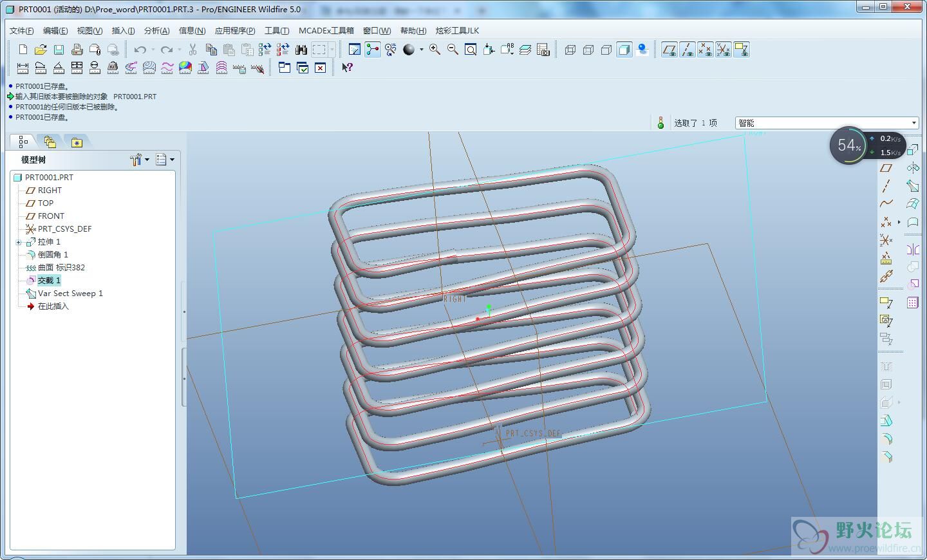The image size is (927, 560).
Task: Click the Mirror tool icon
Action: coord(913,249)
